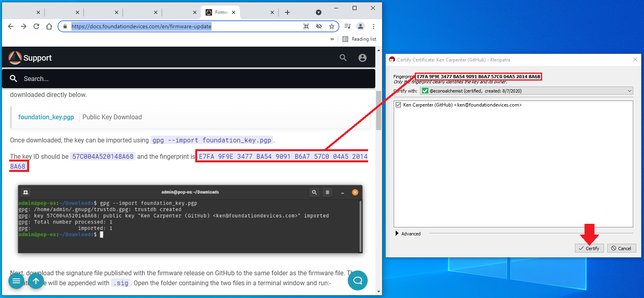Open the media control icon in Chrome toolbar
Image resolution: width=644 pixels, height=298 pixels.
(348, 26)
